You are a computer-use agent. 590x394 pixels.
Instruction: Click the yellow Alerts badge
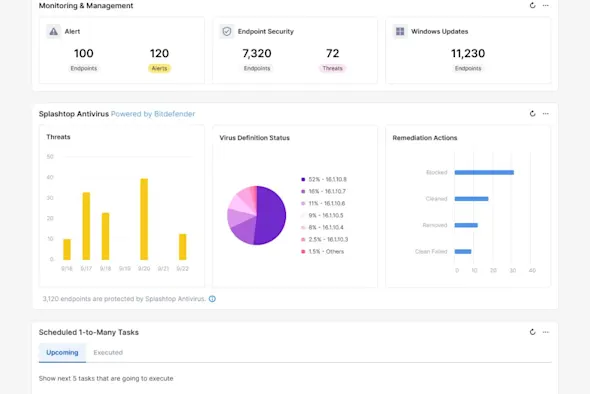[159, 68]
